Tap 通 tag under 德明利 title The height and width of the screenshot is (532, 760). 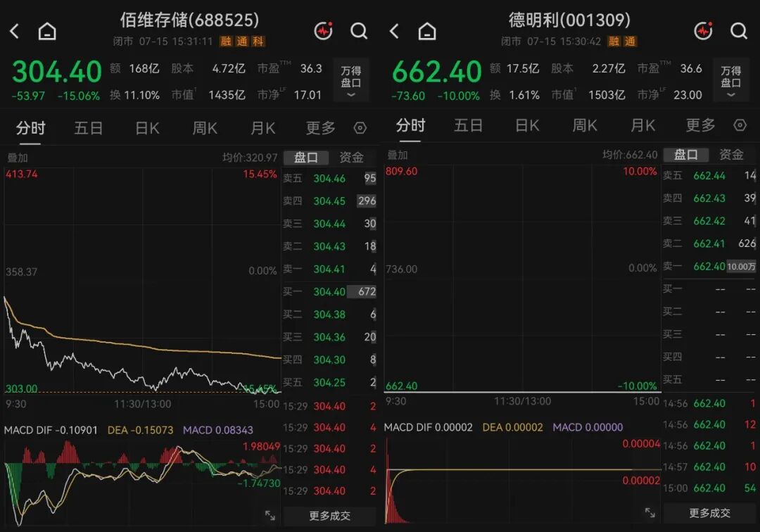click(x=630, y=42)
